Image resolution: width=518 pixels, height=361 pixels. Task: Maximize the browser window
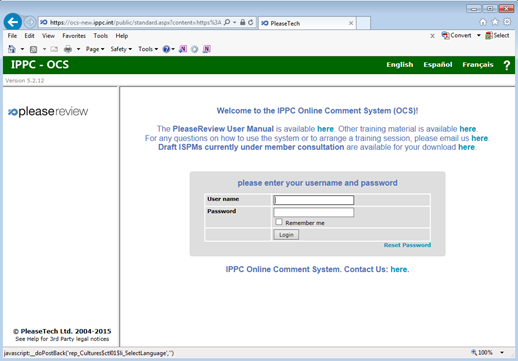coord(490,9)
